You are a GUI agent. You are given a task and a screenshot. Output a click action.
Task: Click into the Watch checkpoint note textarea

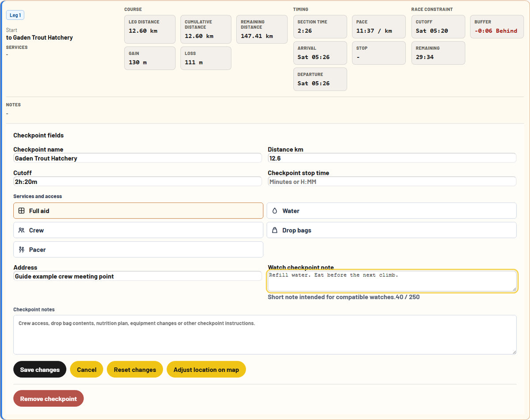coord(392,281)
